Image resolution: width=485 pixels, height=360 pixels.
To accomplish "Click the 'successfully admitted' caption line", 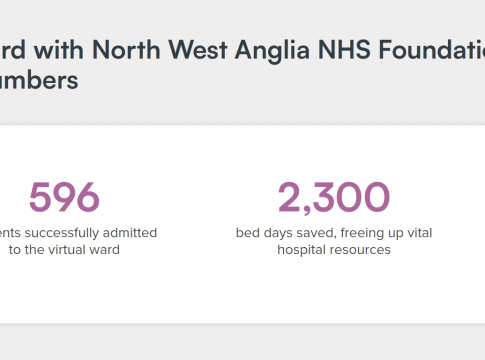I will (x=78, y=233).
